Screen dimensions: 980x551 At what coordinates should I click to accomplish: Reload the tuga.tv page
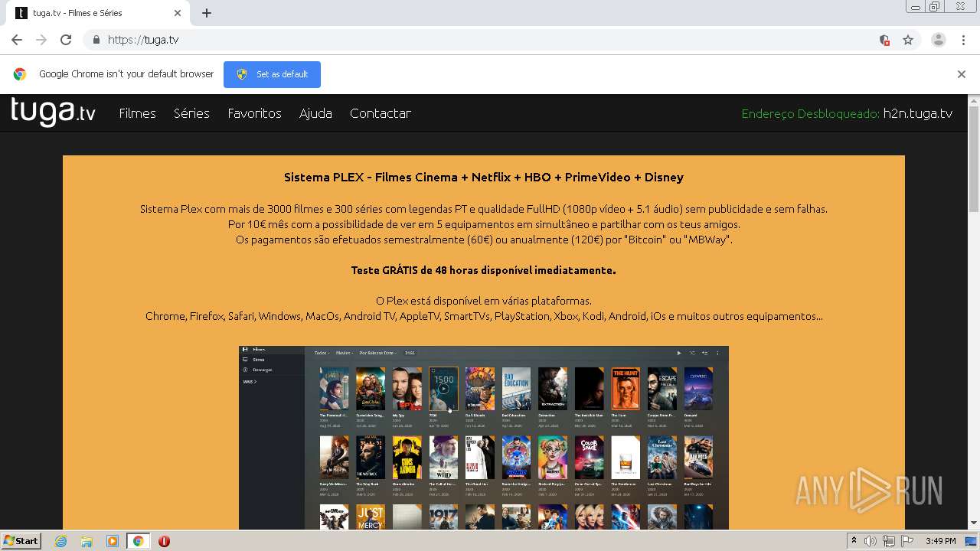point(66,40)
